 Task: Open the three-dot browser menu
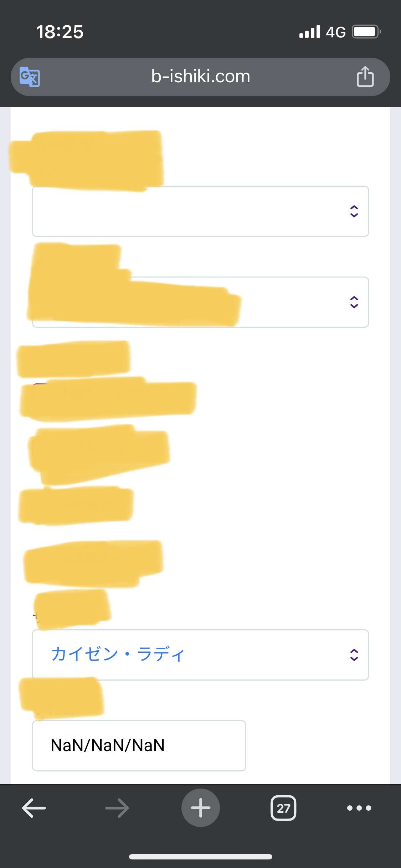(x=359, y=808)
